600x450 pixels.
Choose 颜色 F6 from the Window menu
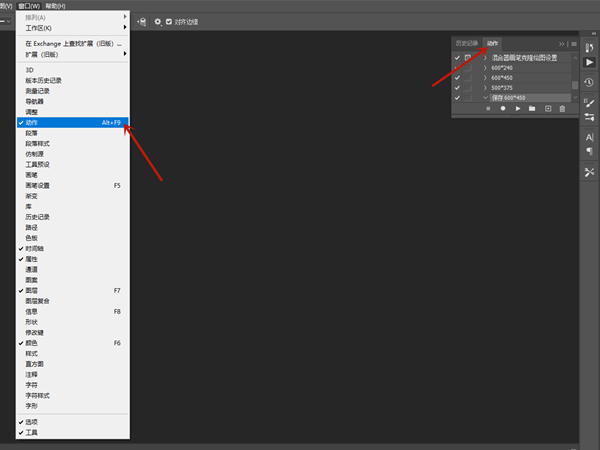click(73, 343)
